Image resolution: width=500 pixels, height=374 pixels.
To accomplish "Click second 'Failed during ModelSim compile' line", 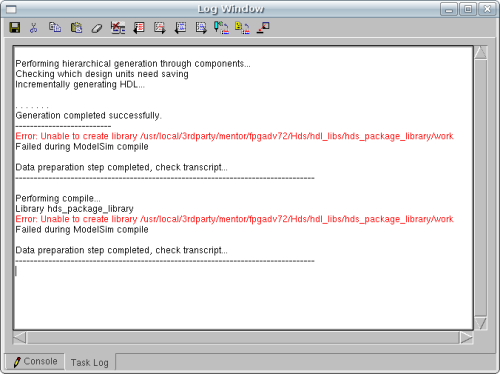I will point(82,230).
